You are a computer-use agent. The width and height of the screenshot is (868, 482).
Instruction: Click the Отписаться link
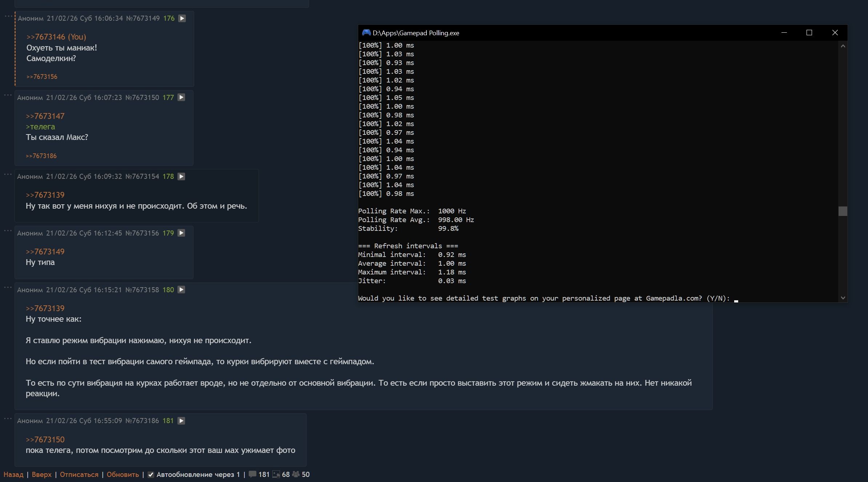click(79, 474)
